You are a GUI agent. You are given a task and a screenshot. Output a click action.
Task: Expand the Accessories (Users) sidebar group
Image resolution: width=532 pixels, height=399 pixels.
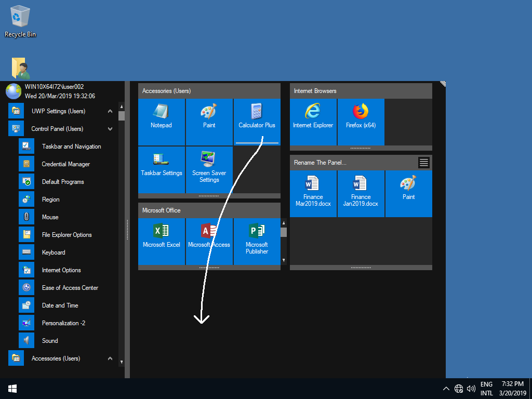(110, 358)
